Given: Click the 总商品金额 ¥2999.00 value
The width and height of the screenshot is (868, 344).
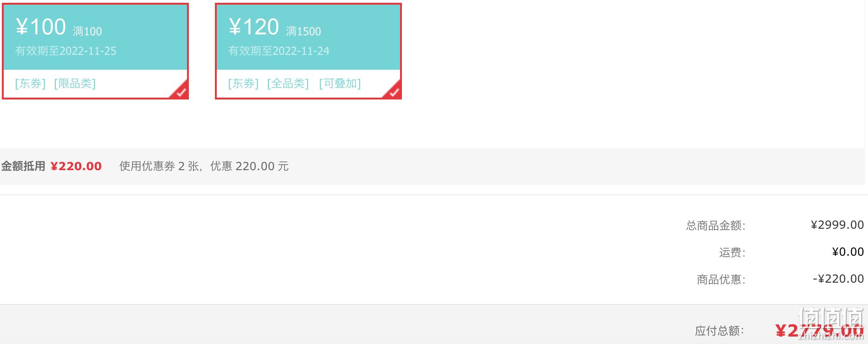Looking at the screenshot, I should (x=837, y=225).
